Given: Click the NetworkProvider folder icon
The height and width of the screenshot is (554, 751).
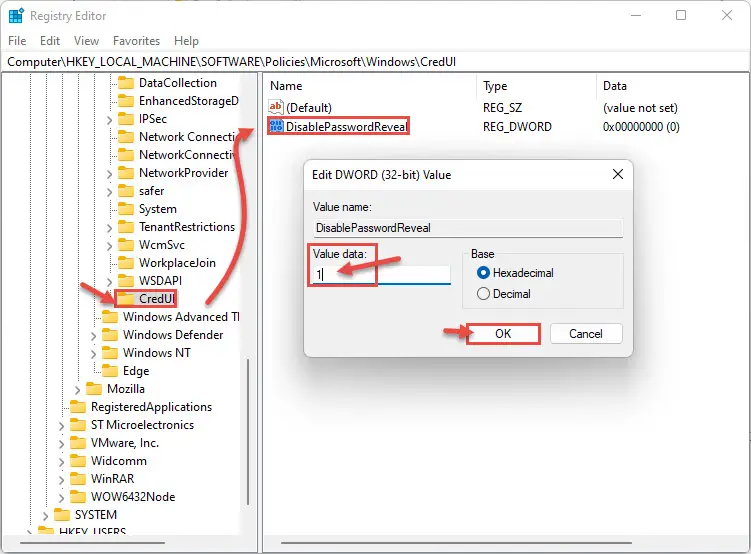Looking at the screenshot, I should pyautogui.click(x=126, y=173).
